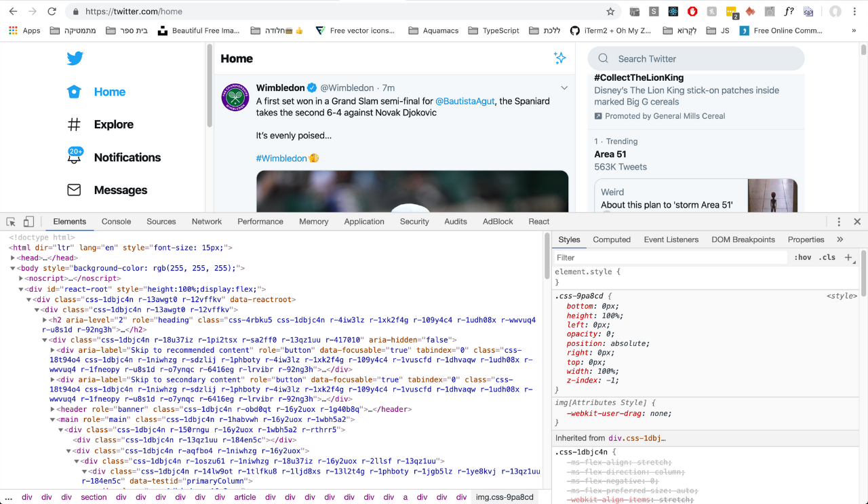Open the tweet options caret on Wimbledon tweet
Viewport: 868px width, 504px height.
tap(564, 88)
